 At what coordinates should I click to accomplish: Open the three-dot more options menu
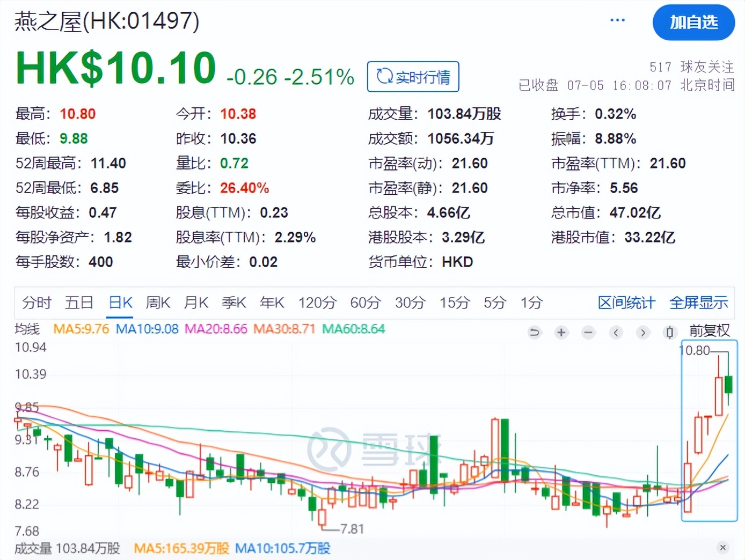[617, 20]
